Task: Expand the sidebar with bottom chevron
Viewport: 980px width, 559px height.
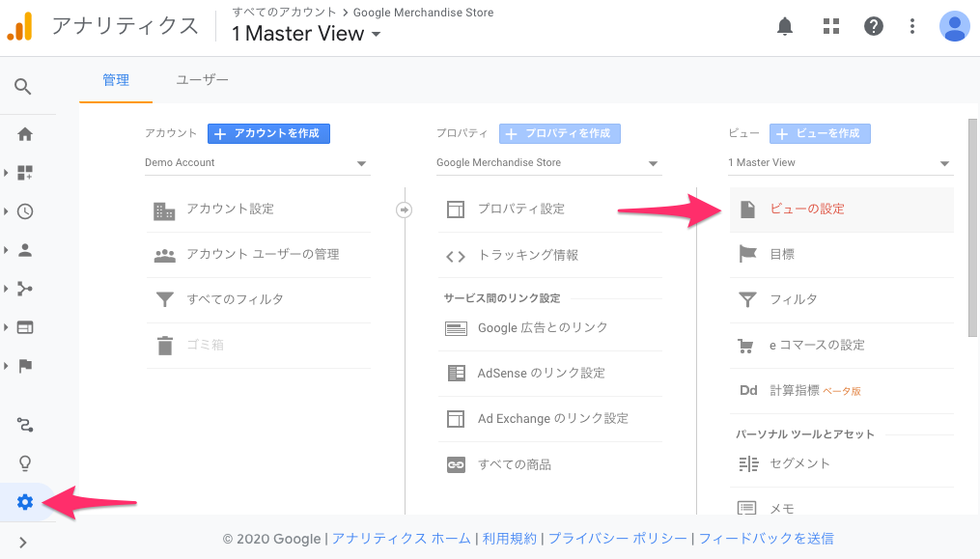Action: pos(23,543)
